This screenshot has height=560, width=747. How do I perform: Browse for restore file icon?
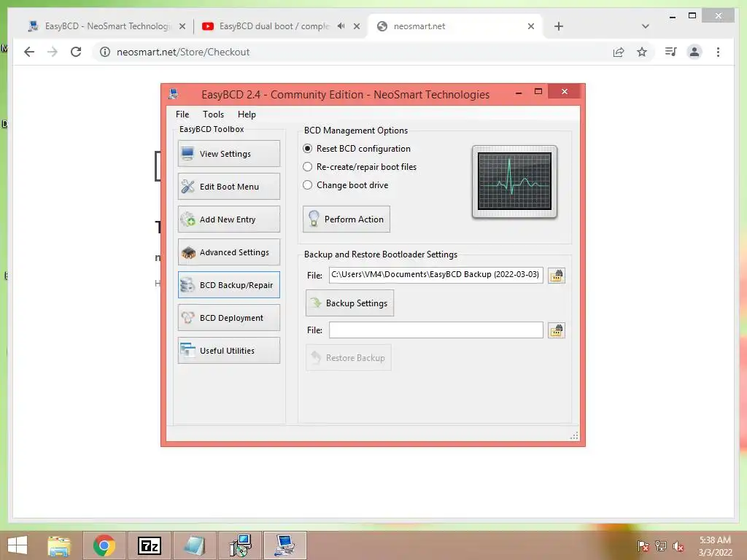[x=557, y=330]
